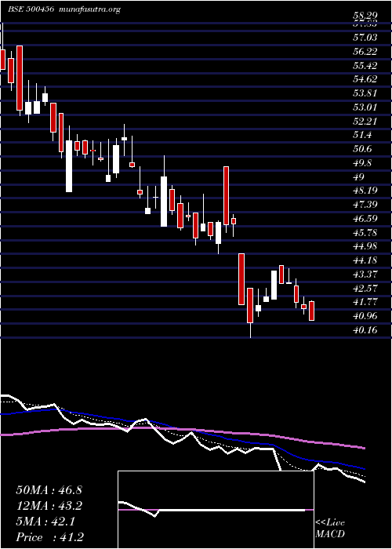The image size is (392, 549).
Task: Select the 51.4 price axis label
Action: point(362,135)
